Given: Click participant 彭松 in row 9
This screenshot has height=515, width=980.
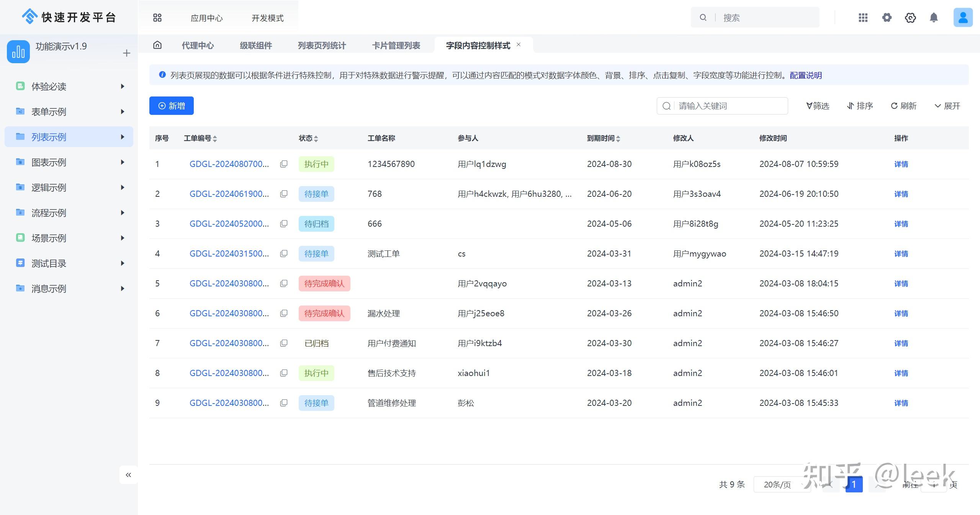Looking at the screenshot, I should tap(466, 403).
